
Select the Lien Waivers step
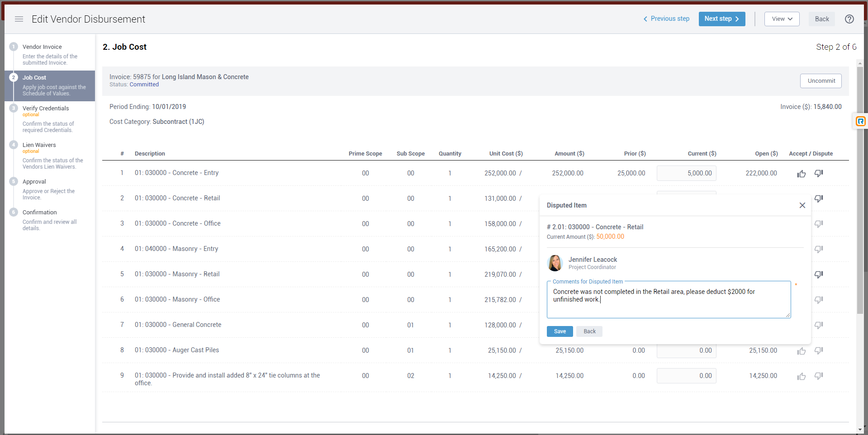point(39,145)
